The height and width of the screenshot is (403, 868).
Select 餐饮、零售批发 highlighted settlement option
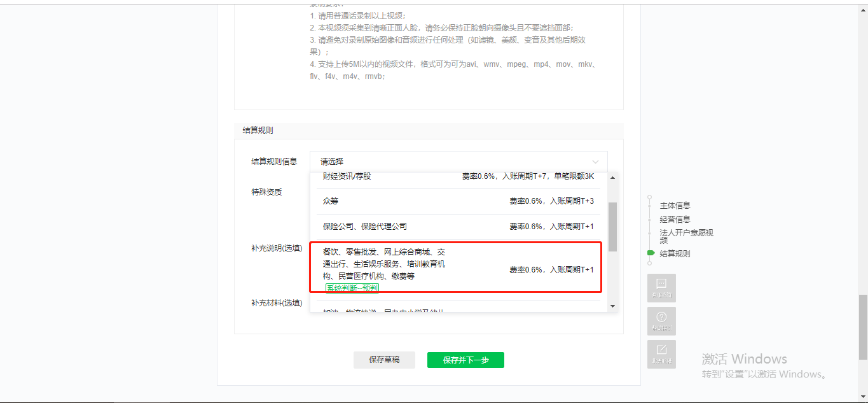[x=458, y=264]
